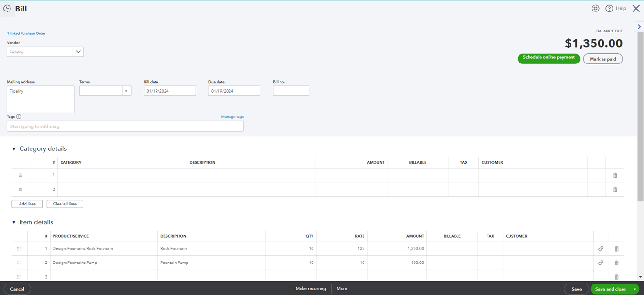Open the Vendor dropdown arrow
This screenshot has height=295, width=644.
click(x=78, y=52)
